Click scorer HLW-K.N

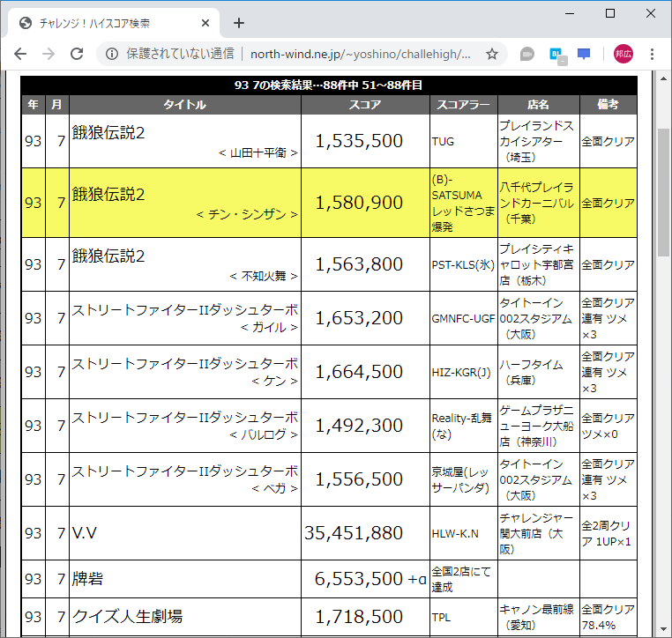[455, 533]
